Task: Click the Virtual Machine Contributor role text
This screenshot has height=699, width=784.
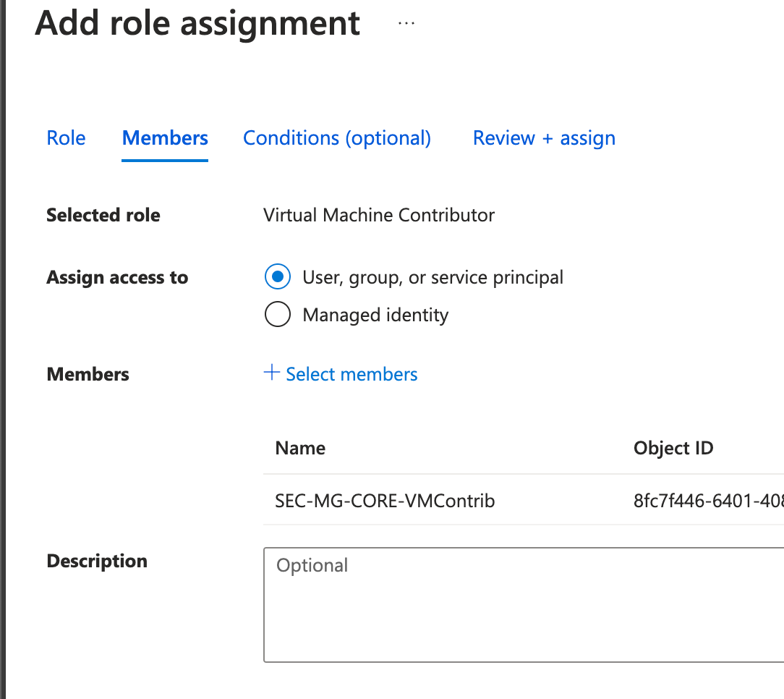Action: (x=379, y=215)
